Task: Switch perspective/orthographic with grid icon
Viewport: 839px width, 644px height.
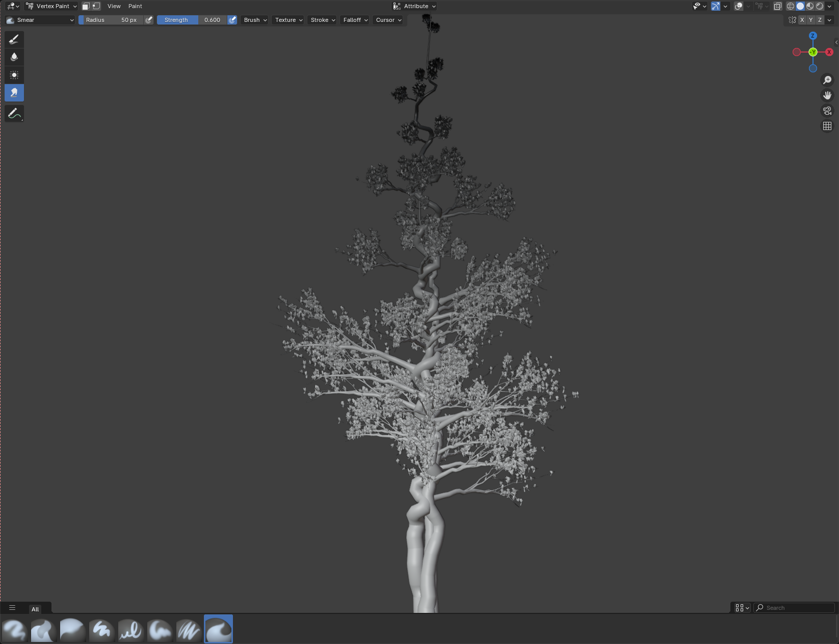Action: click(827, 126)
